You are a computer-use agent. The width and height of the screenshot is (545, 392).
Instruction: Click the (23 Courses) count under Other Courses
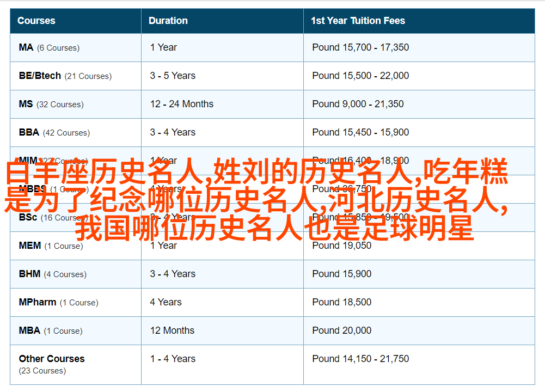pyautogui.click(x=42, y=371)
